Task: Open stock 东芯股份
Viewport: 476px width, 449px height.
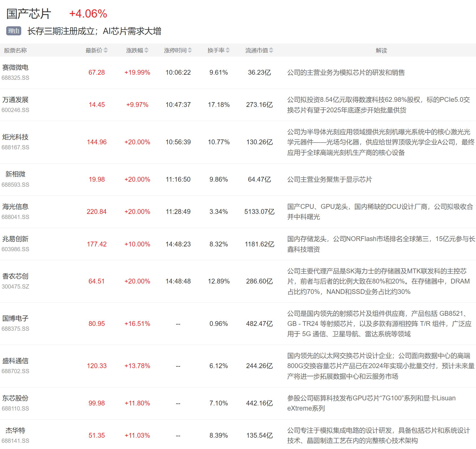Action: pyautogui.click(x=15, y=398)
